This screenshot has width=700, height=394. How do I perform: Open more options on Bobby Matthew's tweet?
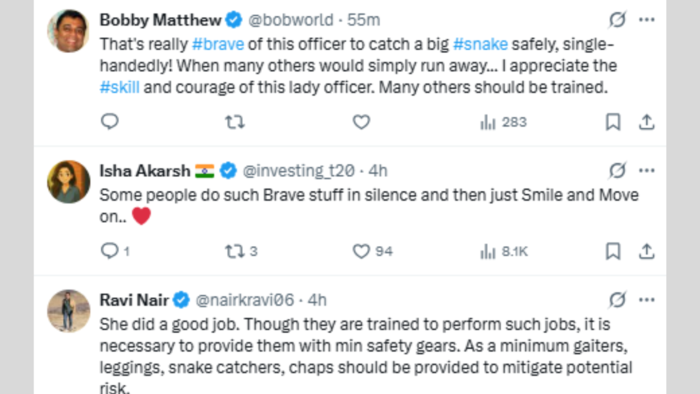[x=646, y=20]
